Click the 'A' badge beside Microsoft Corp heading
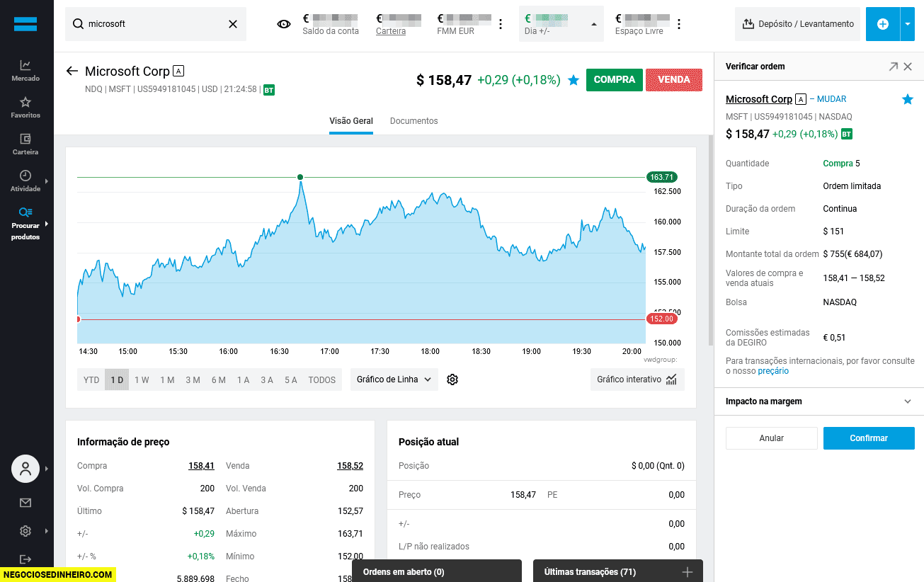This screenshot has height=582, width=924. pos(178,71)
